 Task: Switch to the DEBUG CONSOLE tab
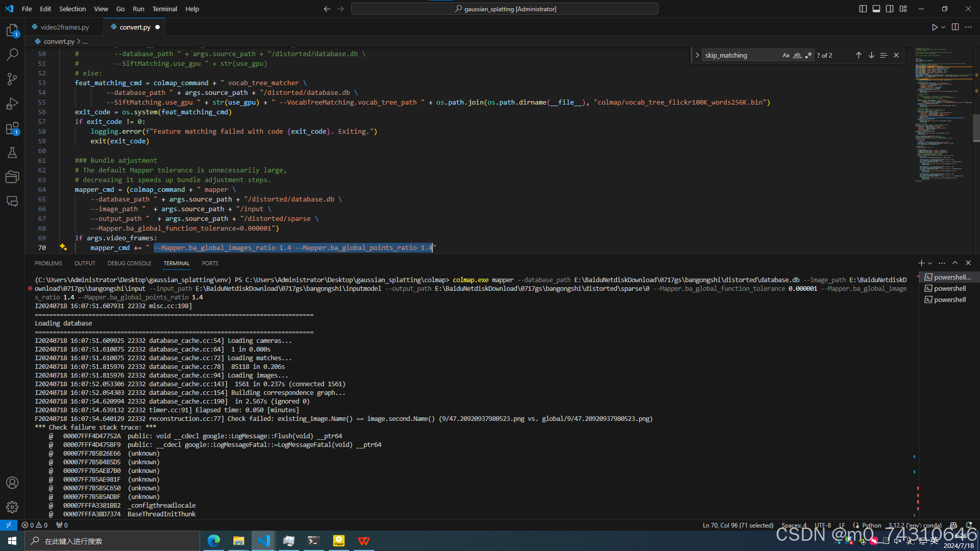coord(129,263)
